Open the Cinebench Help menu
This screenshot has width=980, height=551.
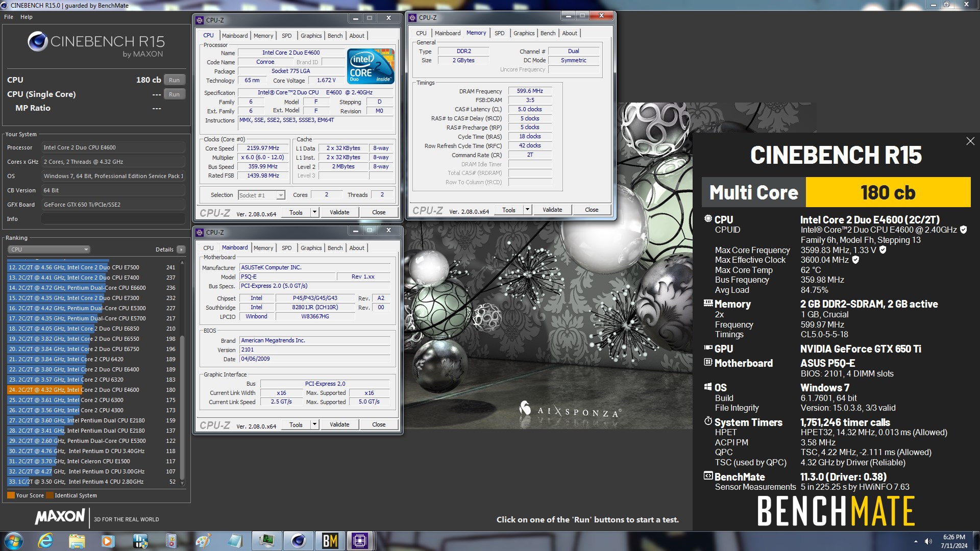(x=27, y=17)
